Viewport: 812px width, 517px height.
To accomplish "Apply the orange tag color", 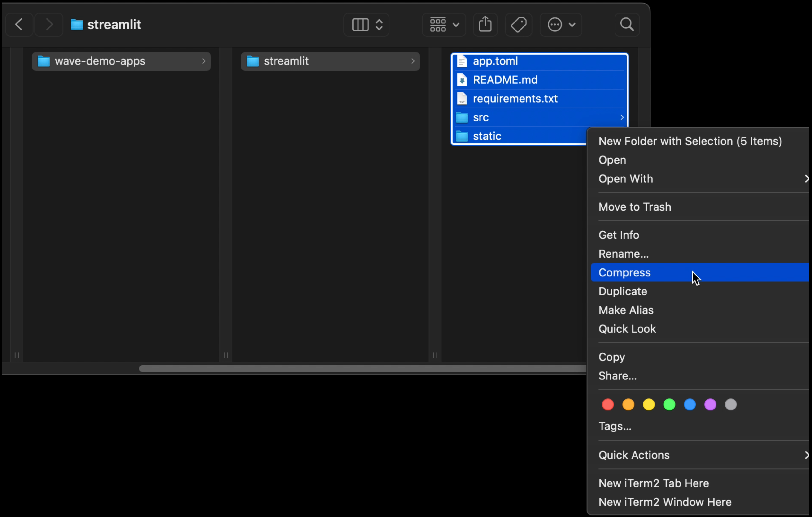I will pos(628,405).
